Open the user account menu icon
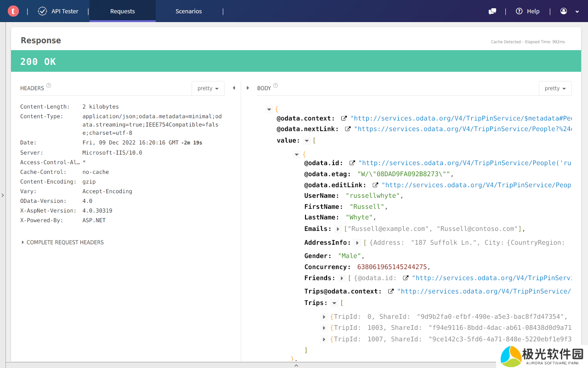Image resolution: width=588 pixels, height=368 pixels. click(564, 11)
